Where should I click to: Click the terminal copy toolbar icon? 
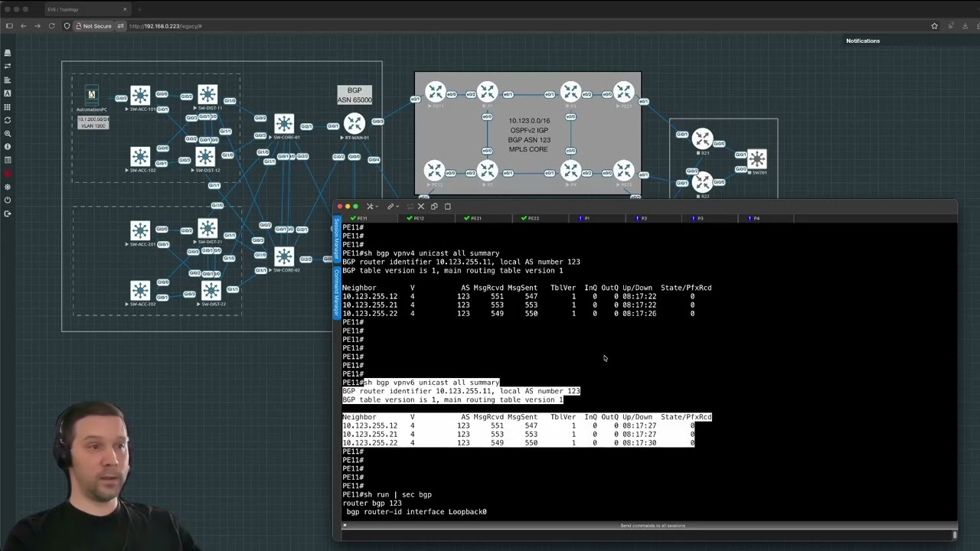tap(434, 206)
